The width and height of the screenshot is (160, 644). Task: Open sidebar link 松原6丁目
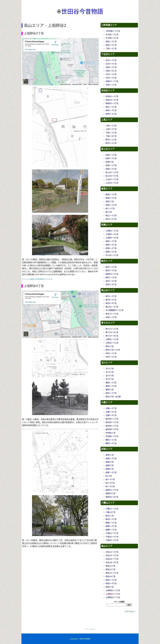109,162
